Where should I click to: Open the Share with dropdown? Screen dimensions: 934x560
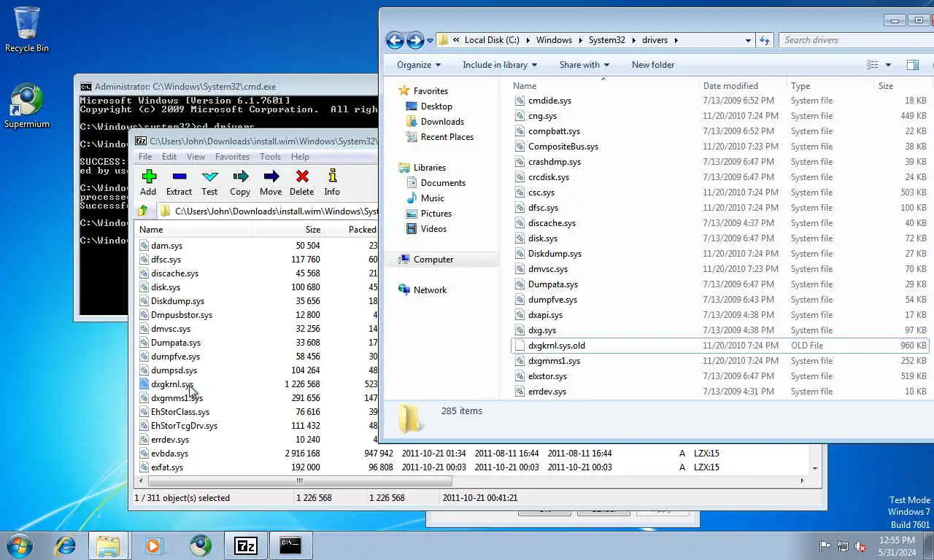[x=584, y=65]
